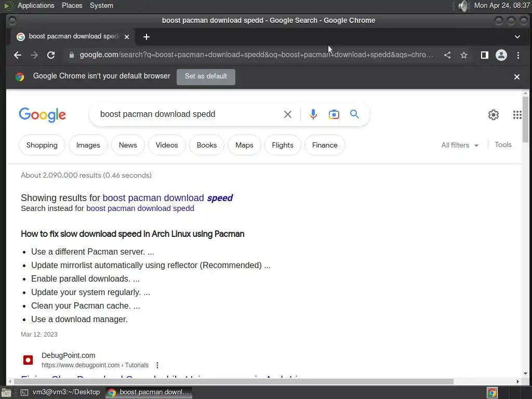Filter results by Finance

pyautogui.click(x=325, y=145)
